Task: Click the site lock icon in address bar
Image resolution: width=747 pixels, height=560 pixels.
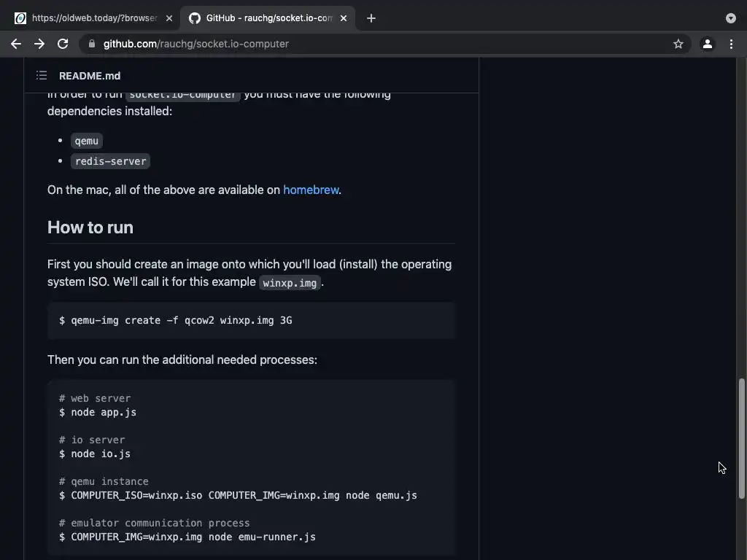Action: (92, 44)
